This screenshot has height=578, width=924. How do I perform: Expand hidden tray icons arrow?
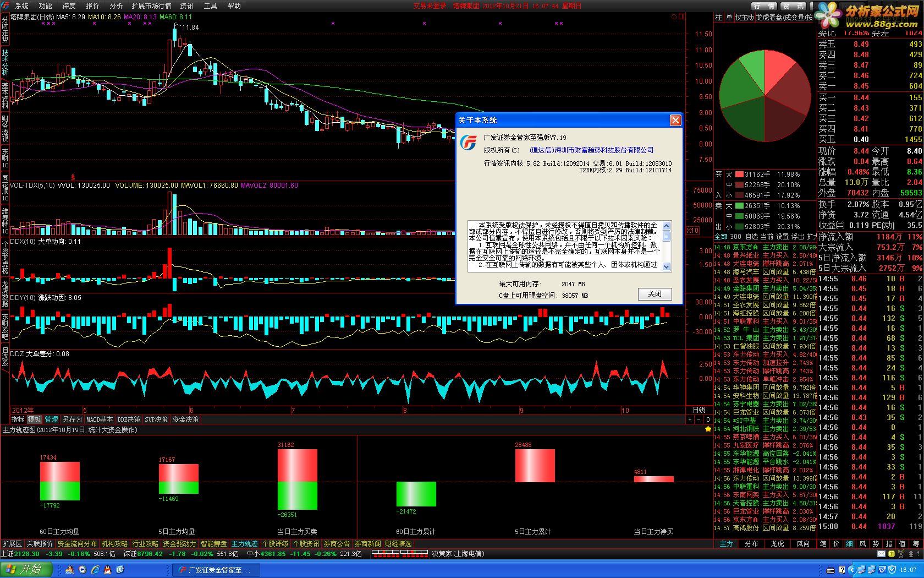[852, 570]
